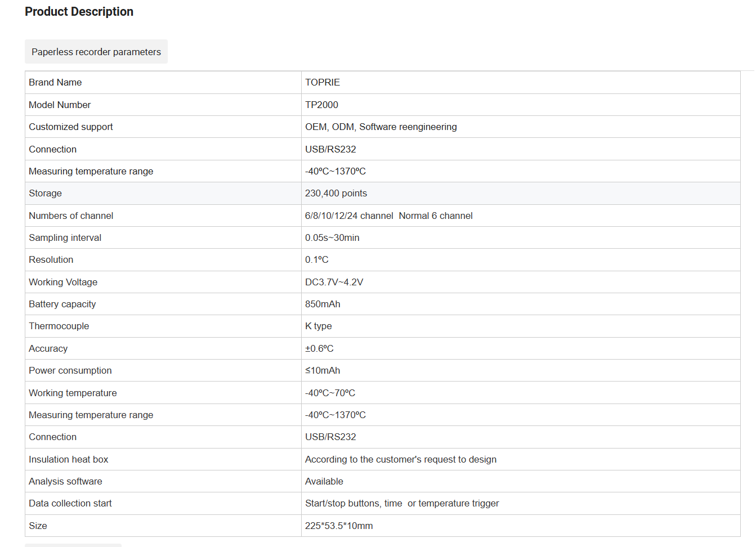The width and height of the screenshot is (756, 547).
Task: Click the OEM, ODM, Software reengineering value
Action: click(381, 127)
